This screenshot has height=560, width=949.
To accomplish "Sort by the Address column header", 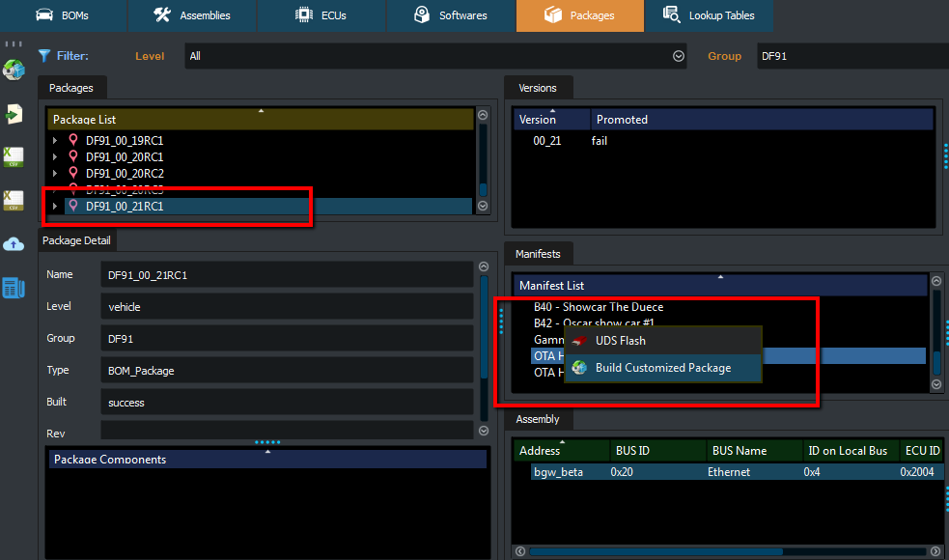I will coord(562,451).
